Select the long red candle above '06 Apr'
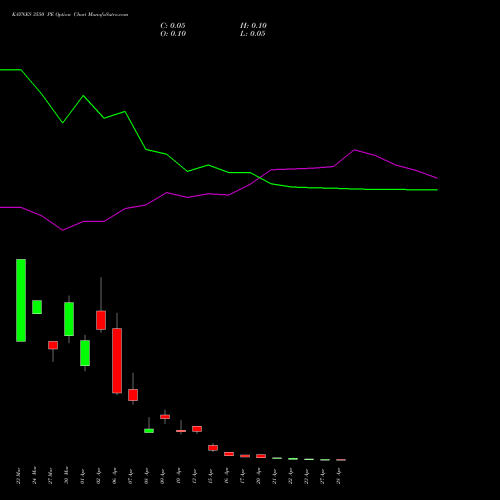The height and width of the screenshot is (500, 500). pyautogui.click(x=117, y=361)
